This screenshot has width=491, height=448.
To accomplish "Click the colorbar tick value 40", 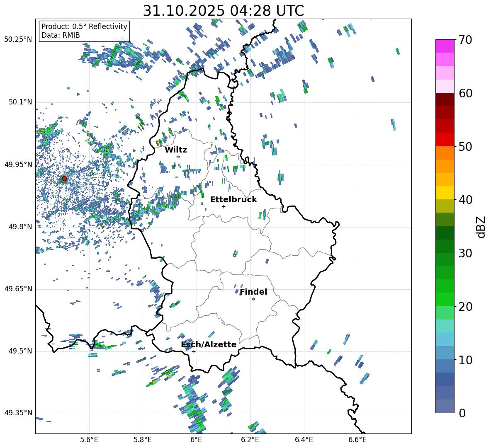I will click(465, 200).
